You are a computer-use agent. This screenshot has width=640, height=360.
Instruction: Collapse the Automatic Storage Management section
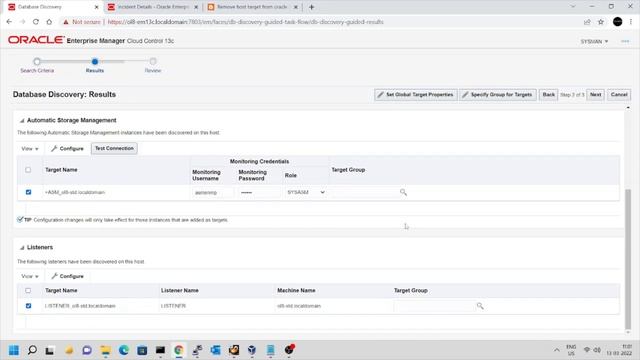(x=22, y=120)
